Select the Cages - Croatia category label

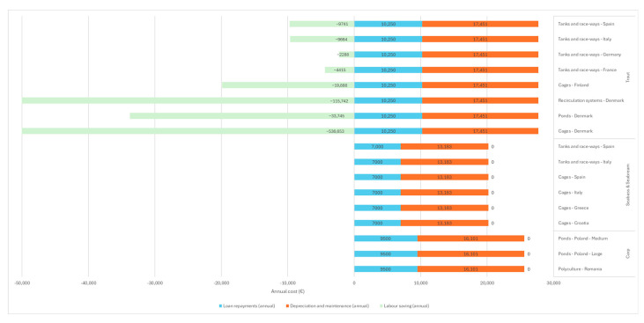[x=574, y=224]
